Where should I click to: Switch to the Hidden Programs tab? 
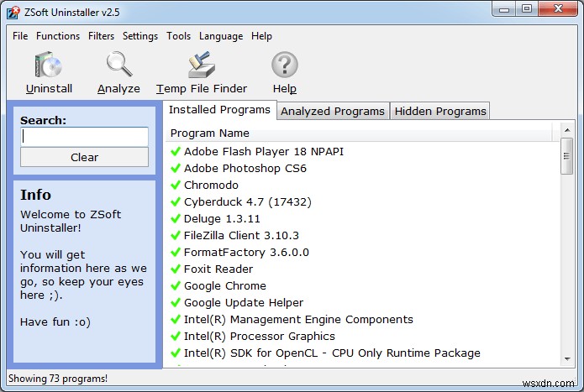click(x=440, y=111)
